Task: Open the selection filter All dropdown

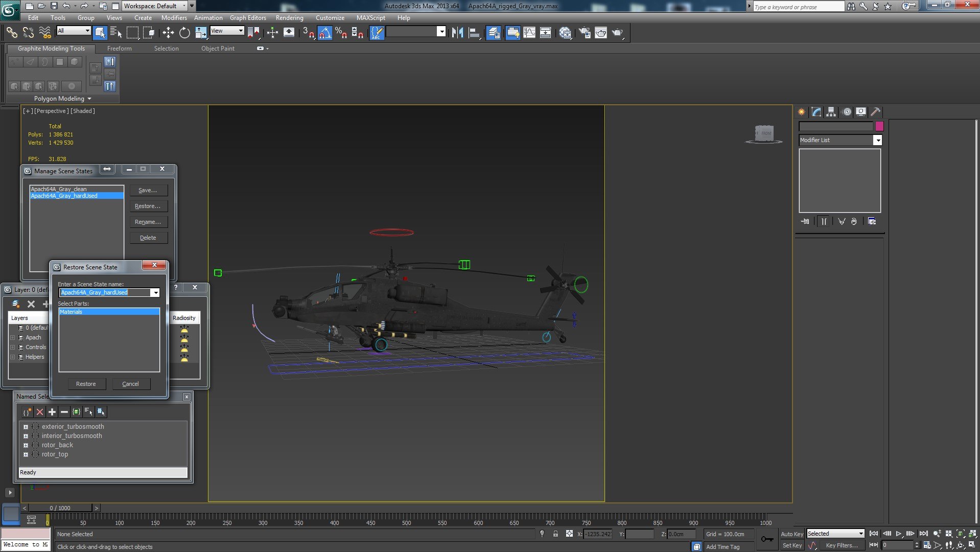Action: coord(74,31)
